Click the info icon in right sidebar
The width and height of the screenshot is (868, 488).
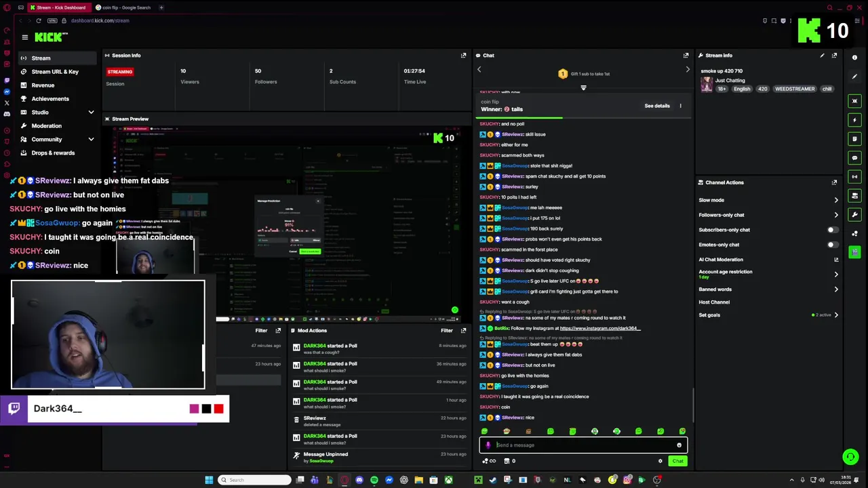click(854, 58)
